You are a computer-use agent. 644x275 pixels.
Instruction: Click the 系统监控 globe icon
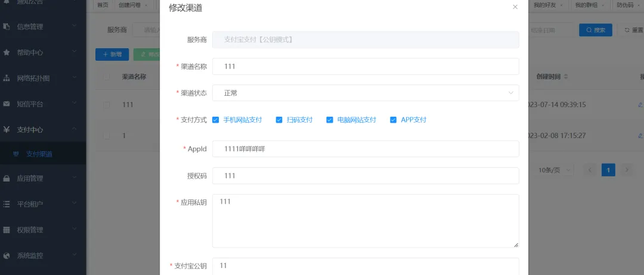click(x=7, y=256)
